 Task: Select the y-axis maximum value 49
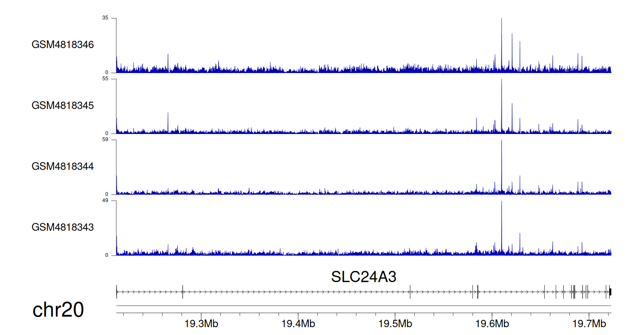click(x=105, y=201)
